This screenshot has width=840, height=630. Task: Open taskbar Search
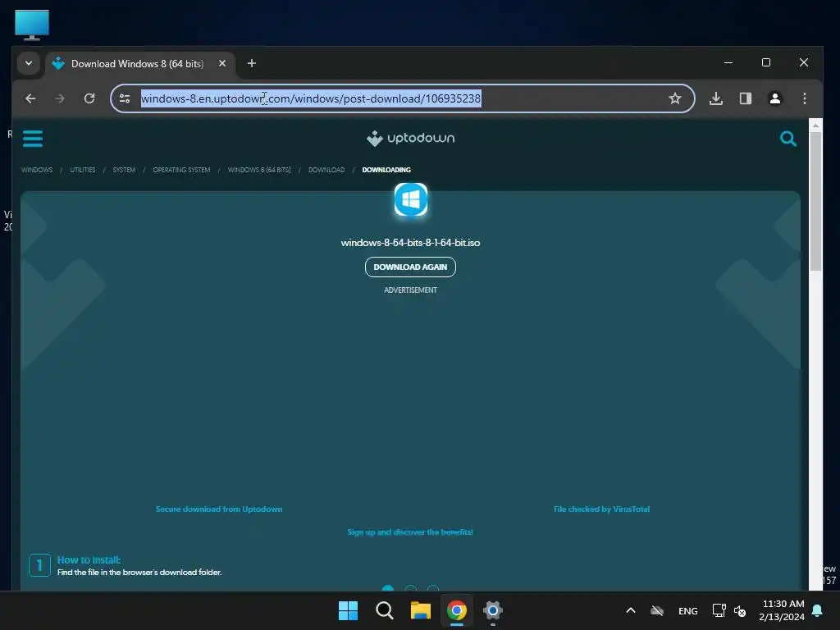385,610
